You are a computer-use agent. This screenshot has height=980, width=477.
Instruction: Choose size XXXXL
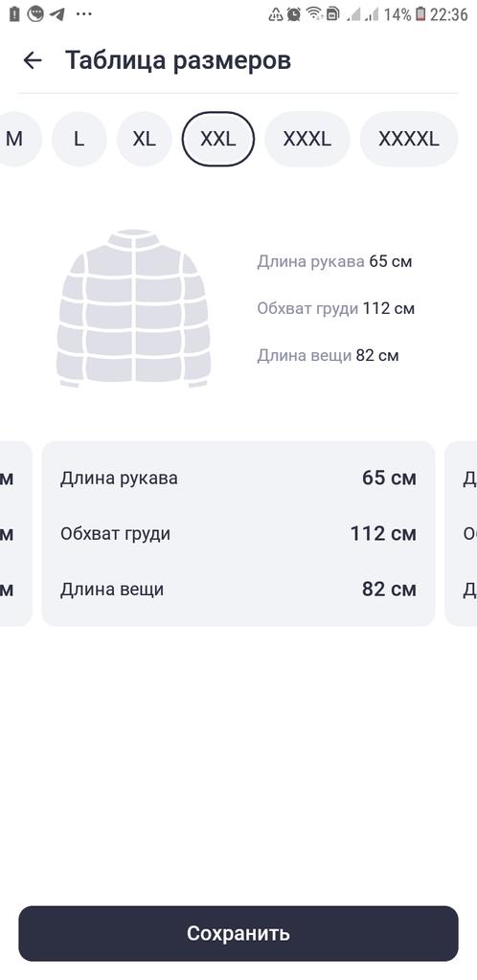(409, 139)
